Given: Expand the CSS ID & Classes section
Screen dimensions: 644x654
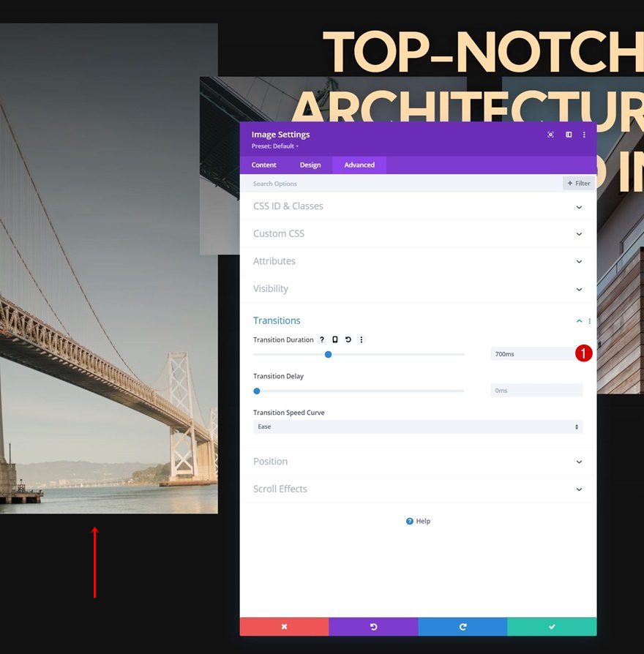Looking at the screenshot, I should click(x=418, y=206).
